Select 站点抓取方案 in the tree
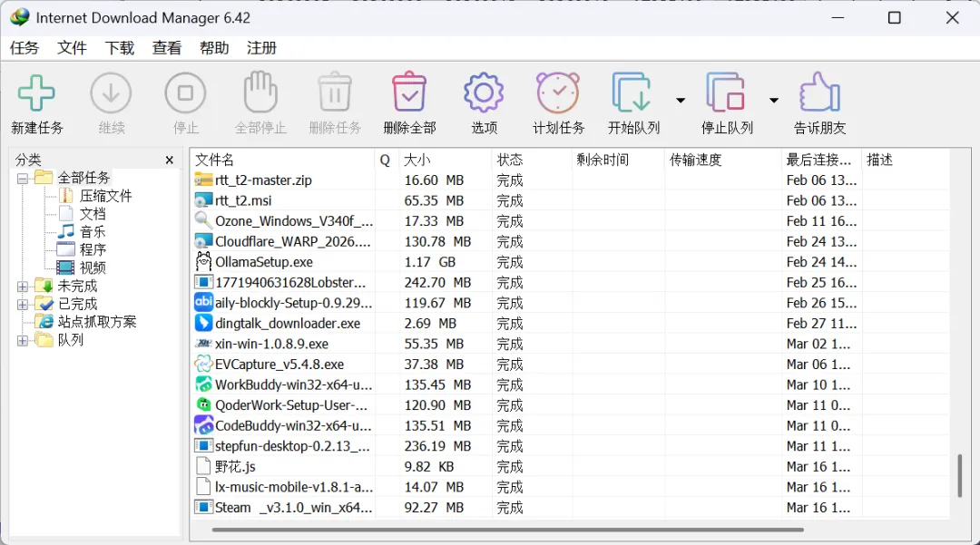 pyautogui.click(x=97, y=322)
